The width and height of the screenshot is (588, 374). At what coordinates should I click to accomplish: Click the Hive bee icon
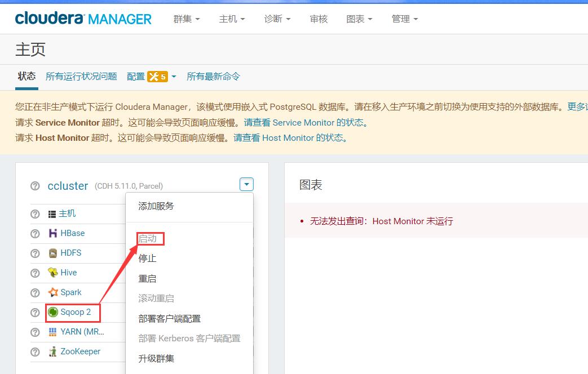[x=53, y=273]
